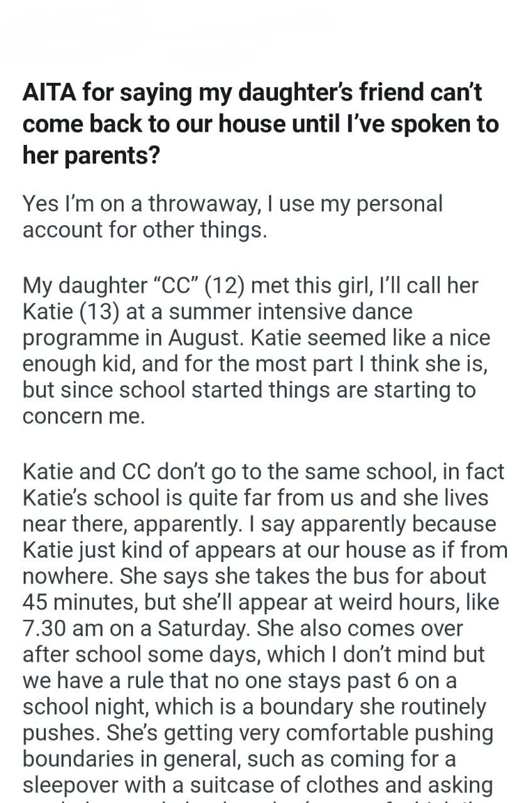
Task: Click "her parents?" at the title's end
Action: coord(90,155)
